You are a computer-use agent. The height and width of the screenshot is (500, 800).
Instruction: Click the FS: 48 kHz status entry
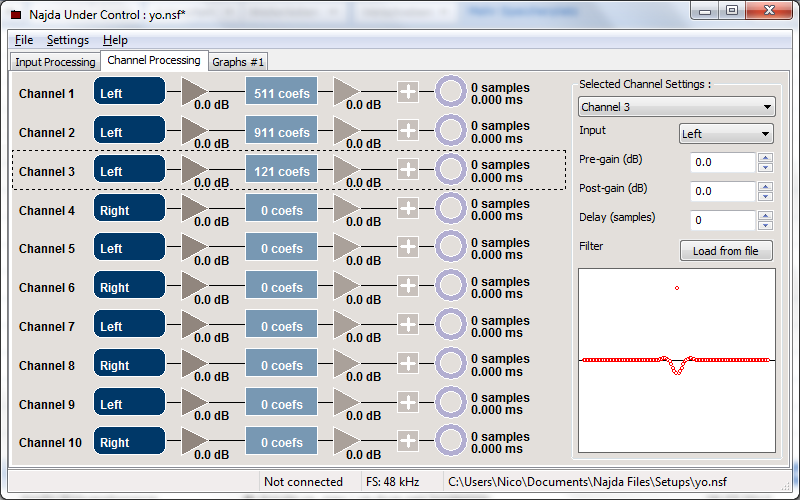coord(393,482)
